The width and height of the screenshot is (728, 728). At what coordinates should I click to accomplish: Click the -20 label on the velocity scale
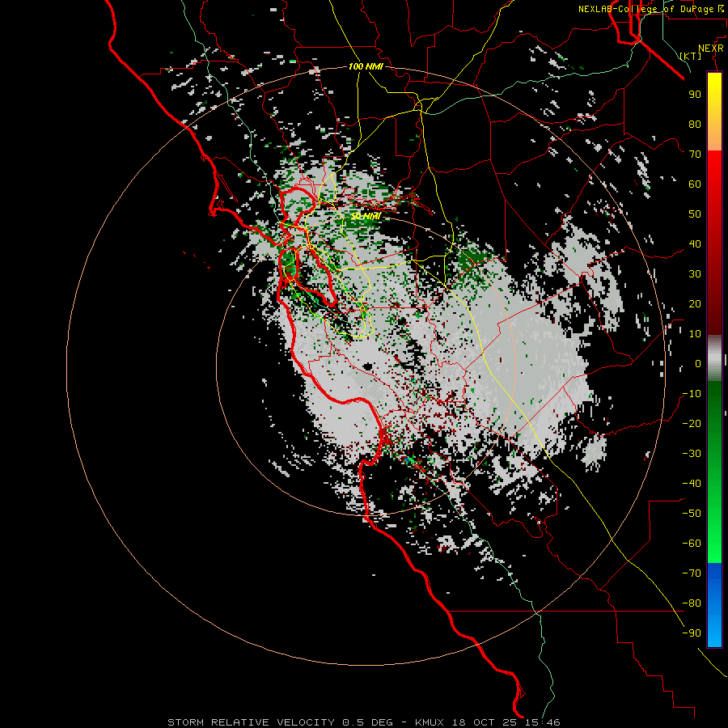pos(692,423)
